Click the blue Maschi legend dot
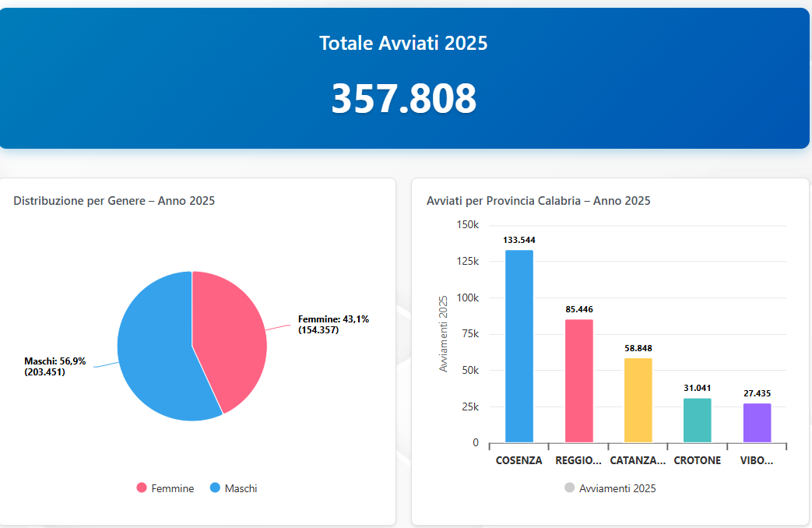 coord(215,488)
